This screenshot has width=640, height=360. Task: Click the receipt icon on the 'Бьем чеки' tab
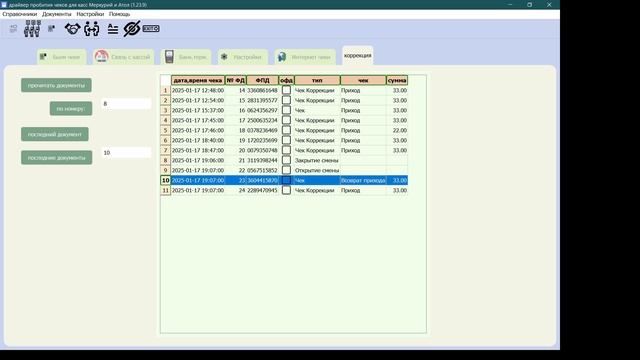pyautogui.click(x=43, y=57)
